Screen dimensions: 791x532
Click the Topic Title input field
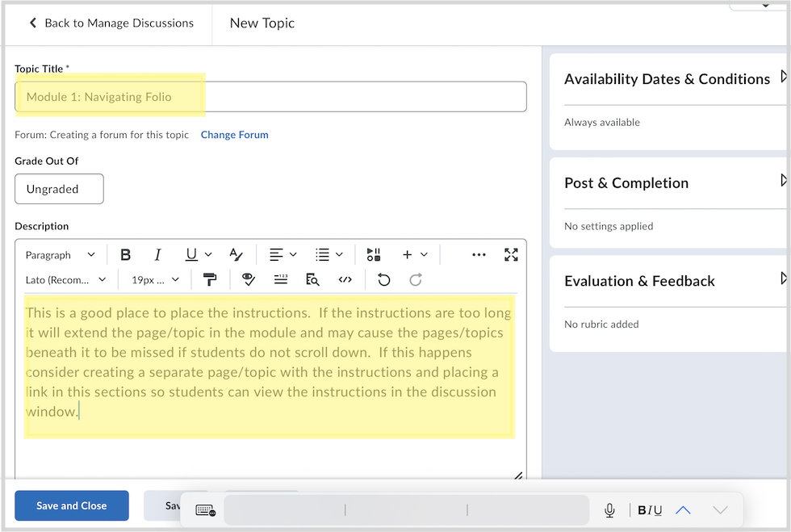click(x=270, y=97)
